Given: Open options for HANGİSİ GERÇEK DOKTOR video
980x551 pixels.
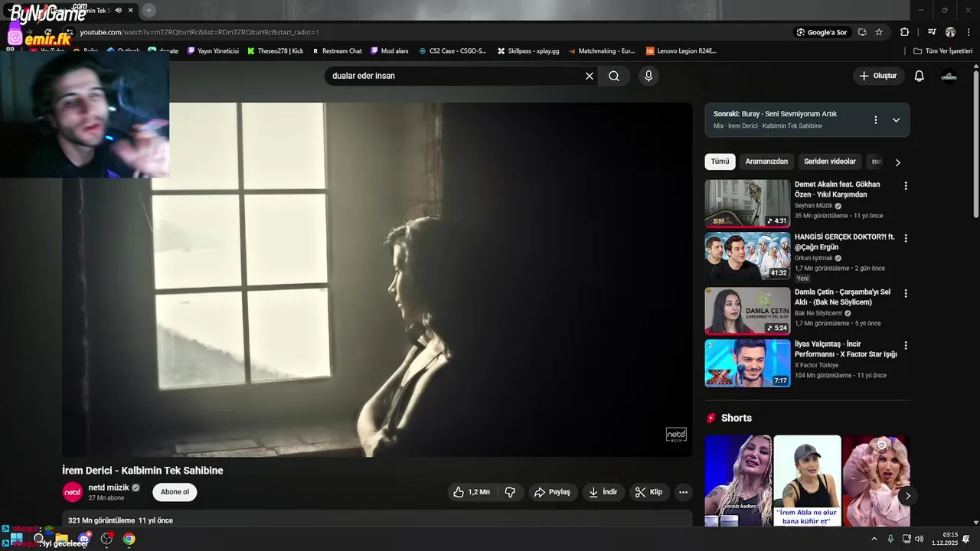Looking at the screenshot, I should tap(906, 239).
